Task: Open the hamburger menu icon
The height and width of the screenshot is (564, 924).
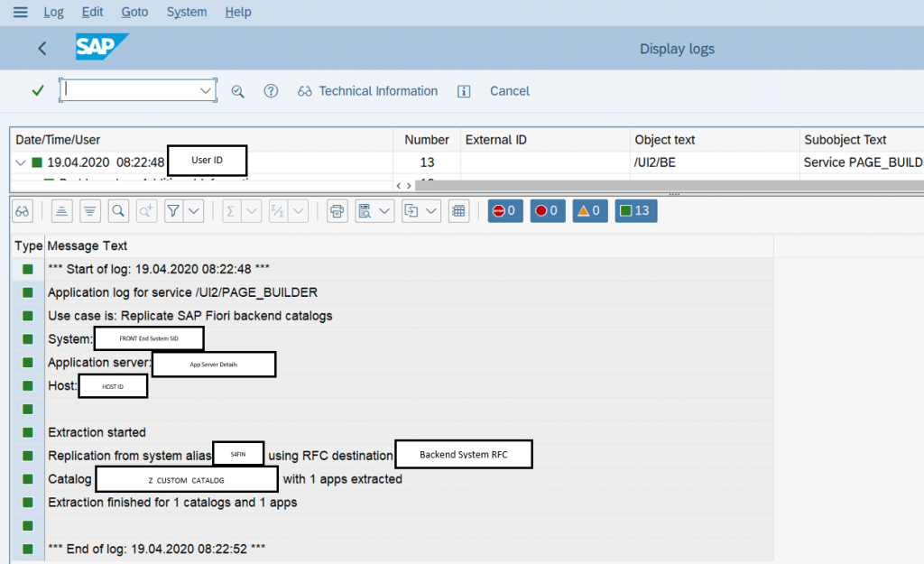Action: click(x=20, y=12)
